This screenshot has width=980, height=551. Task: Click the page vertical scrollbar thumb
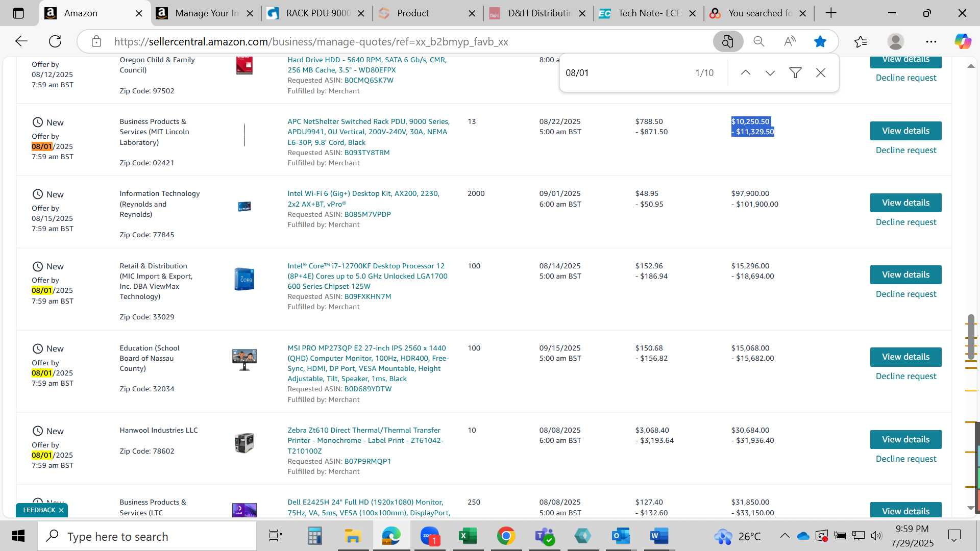[971, 337]
